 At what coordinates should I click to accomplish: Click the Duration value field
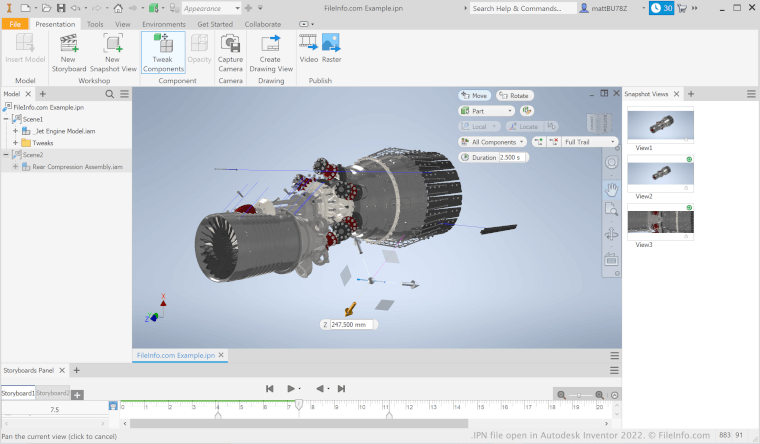[x=513, y=158]
